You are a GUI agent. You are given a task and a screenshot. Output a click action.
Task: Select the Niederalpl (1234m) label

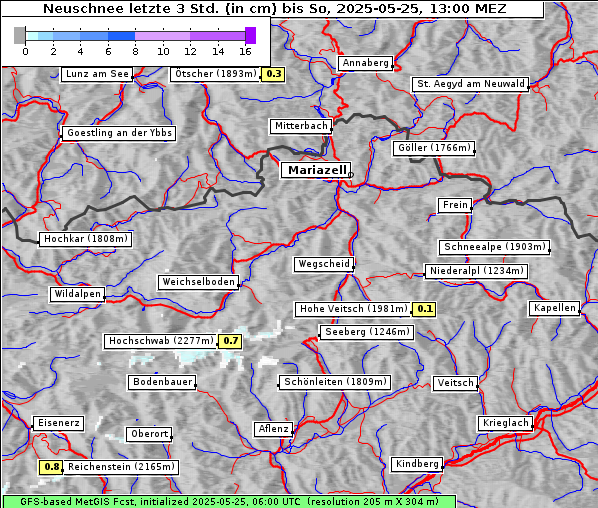coord(476,271)
